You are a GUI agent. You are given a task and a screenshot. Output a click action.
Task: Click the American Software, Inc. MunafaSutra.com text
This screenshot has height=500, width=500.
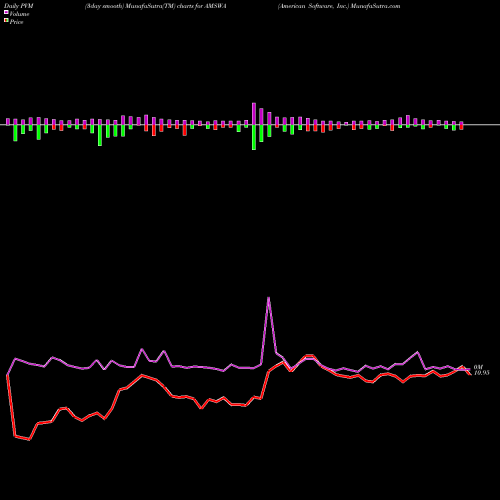(x=339, y=6)
